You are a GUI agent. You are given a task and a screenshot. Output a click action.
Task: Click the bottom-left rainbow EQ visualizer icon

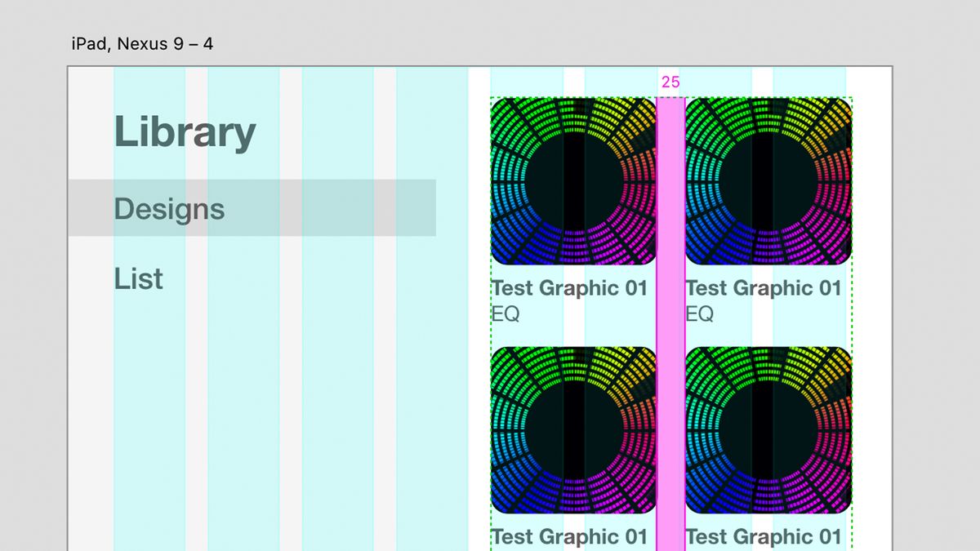pyautogui.click(x=572, y=429)
